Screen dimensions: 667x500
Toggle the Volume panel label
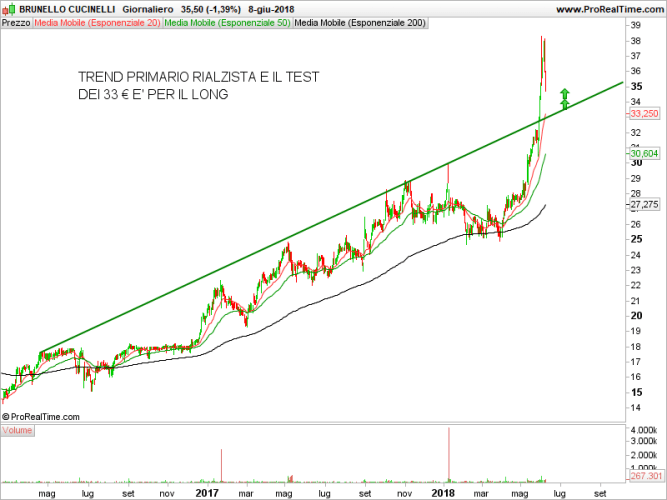(17, 430)
